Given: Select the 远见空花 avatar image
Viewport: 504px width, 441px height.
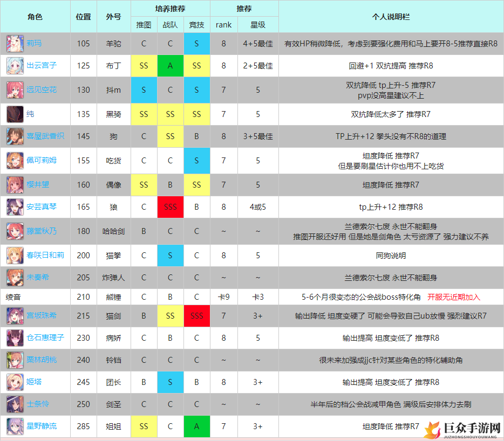Looking at the screenshot, I should [15, 90].
